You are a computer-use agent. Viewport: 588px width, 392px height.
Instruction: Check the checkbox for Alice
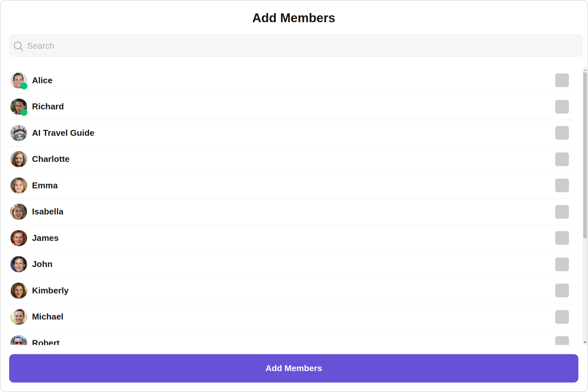pos(562,81)
